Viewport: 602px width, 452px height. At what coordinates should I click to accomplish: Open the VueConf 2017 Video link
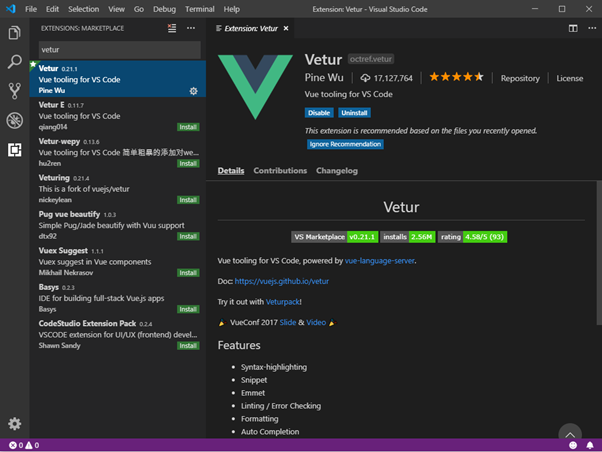316,322
